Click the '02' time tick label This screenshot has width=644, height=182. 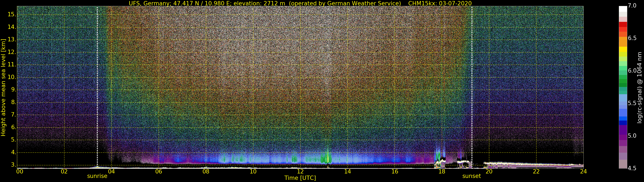(64, 172)
